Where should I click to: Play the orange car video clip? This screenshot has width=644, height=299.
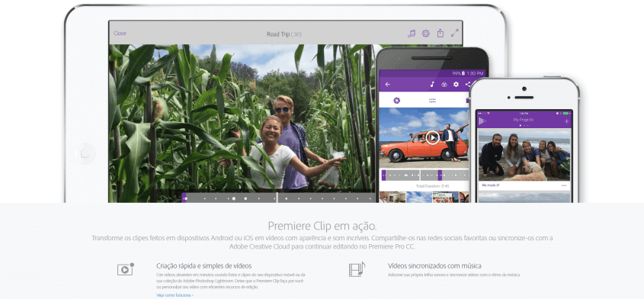pos(432,138)
